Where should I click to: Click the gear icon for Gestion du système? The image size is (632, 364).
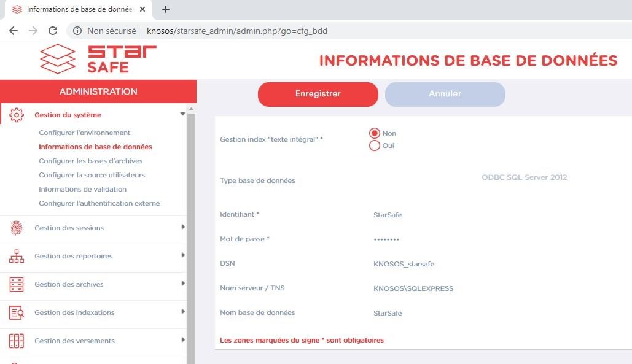(x=17, y=115)
